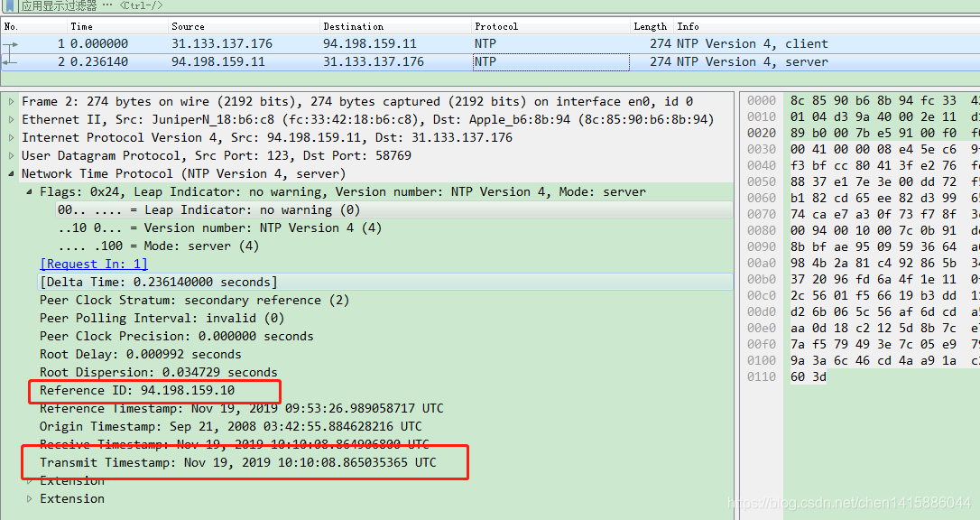The width and height of the screenshot is (980, 520).
Task: Select packet 2 NTP server row
Action: [x=490, y=62]
